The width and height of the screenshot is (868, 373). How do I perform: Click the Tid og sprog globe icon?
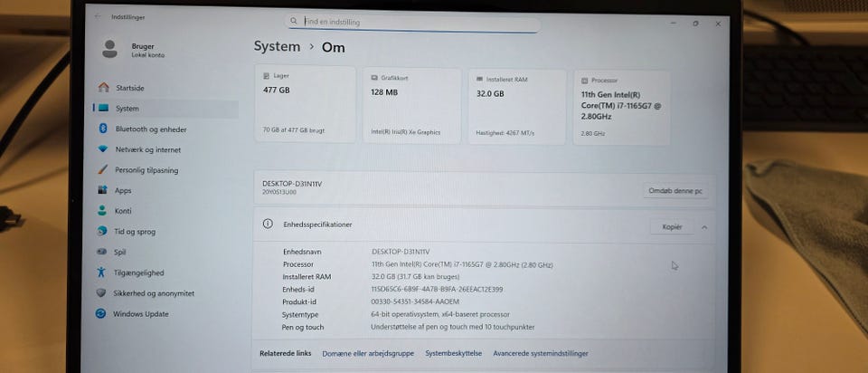click(x=102, y=231)
